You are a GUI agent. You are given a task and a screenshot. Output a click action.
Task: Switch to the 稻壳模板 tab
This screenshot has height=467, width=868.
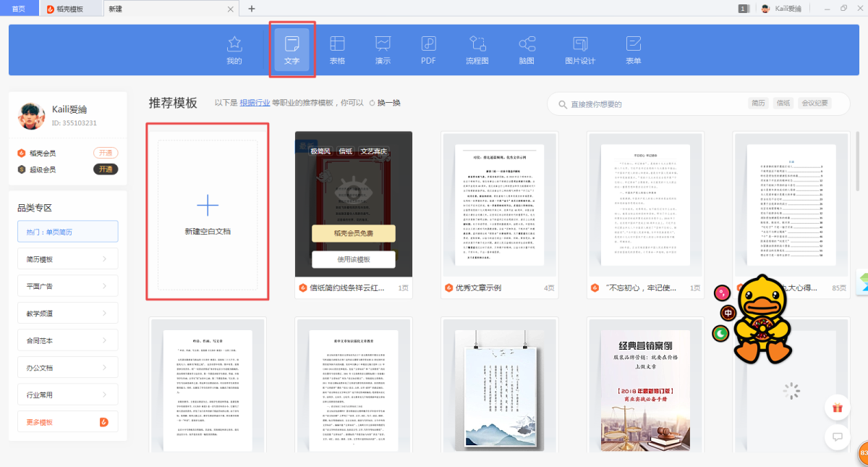point(69,9)
